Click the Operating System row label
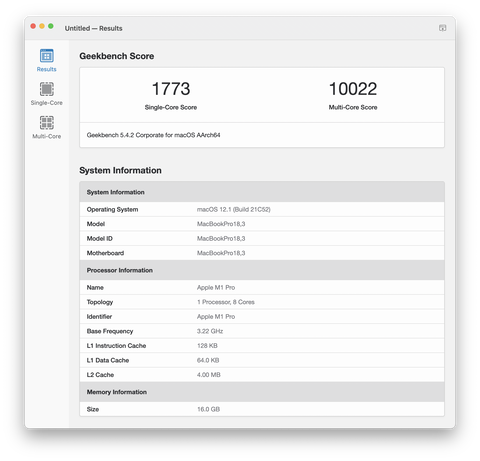 (x=112, y=209)
